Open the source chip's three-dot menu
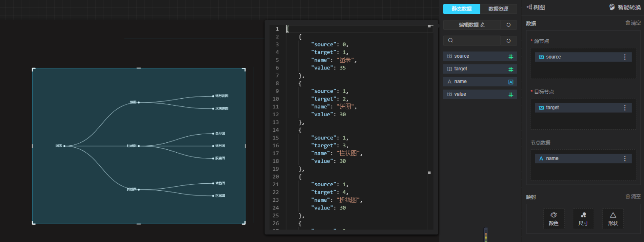 pyautogui.click(x=625, y=57)
